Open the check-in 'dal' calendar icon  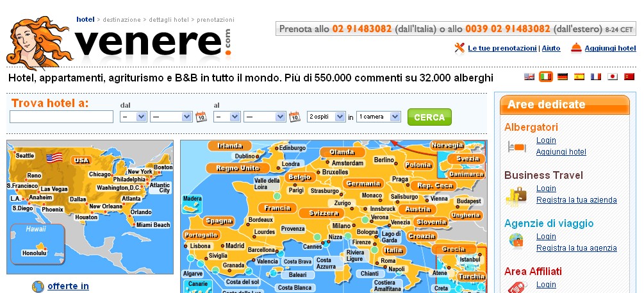(201, 117)
